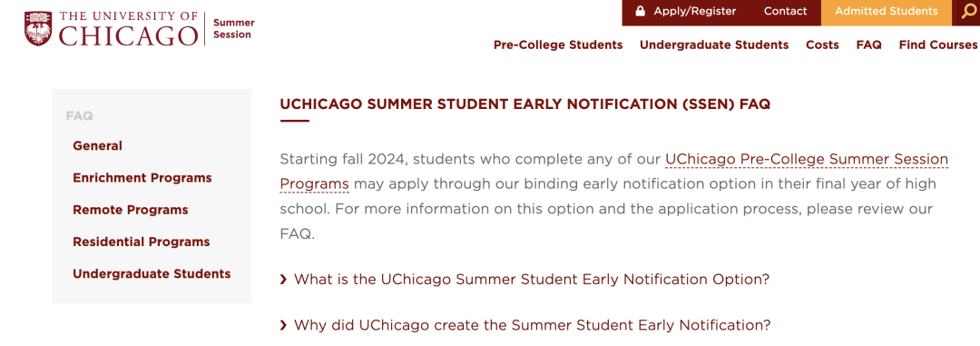The height and width of the screenshot is (346, 980).
Task: Open the search magnifier icon
Action: (969, 12)
